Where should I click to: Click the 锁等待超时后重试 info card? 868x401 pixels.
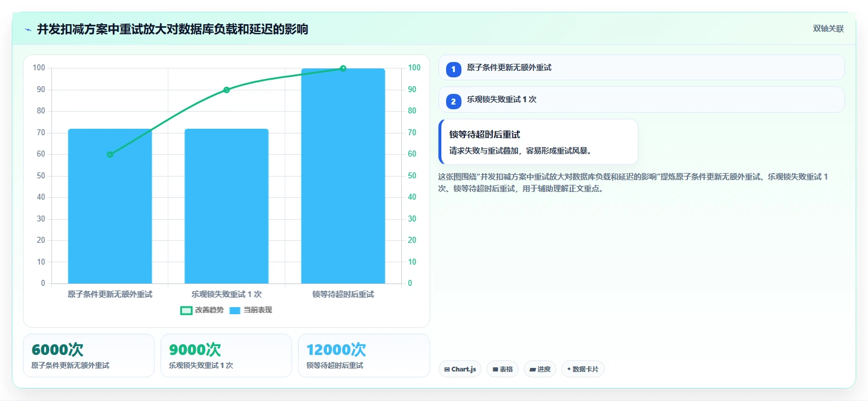tap(538, 142)
